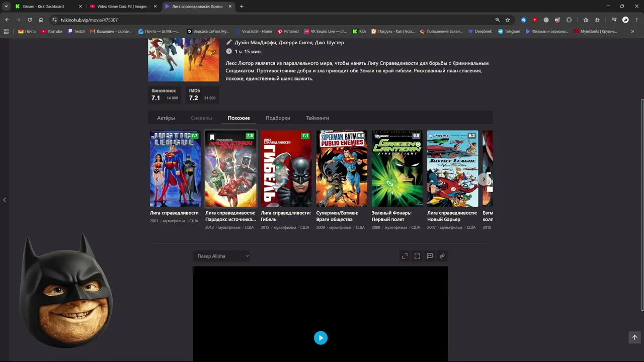The height and width of the screenshot is (362, 644).
Task: Open the Justice League New Frontier poster
Action: point(453,168)
